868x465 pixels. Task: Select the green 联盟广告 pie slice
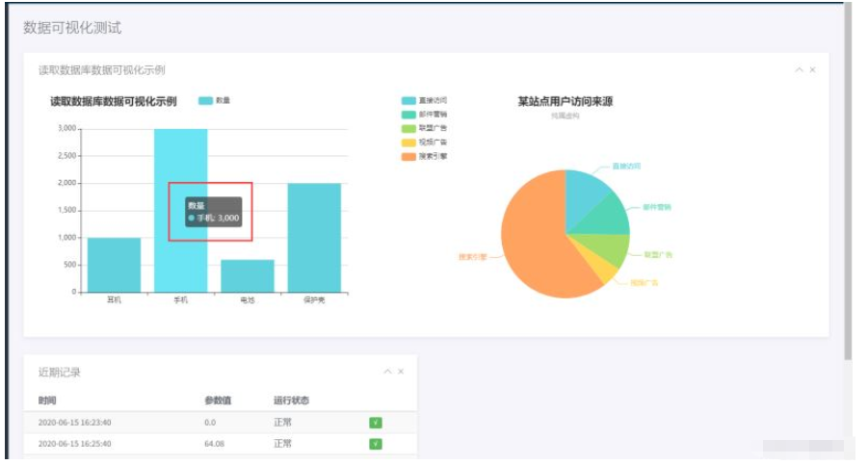(609, 247)
